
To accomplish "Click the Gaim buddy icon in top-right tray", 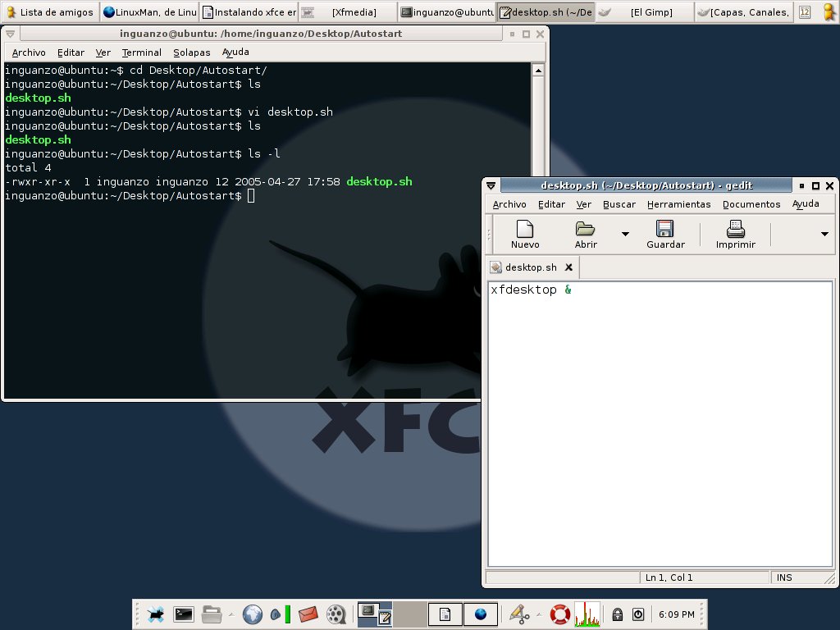I will click(829, 11).
